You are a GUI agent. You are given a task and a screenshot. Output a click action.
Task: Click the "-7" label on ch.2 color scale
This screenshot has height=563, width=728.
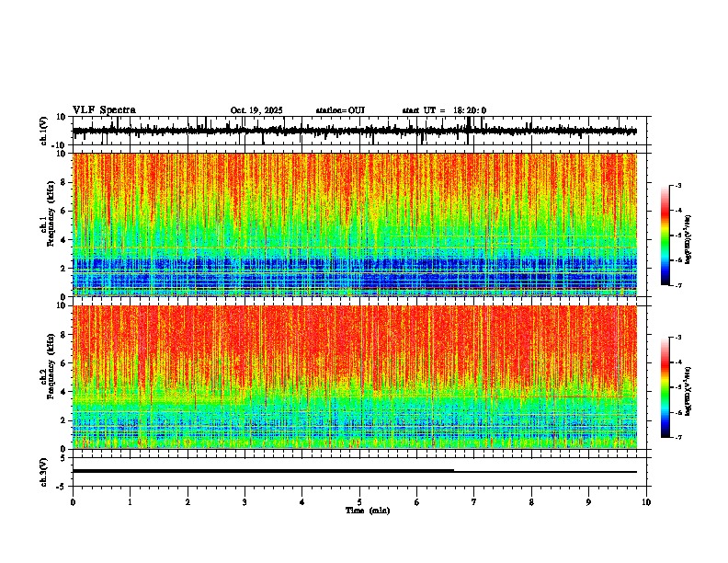678,437
